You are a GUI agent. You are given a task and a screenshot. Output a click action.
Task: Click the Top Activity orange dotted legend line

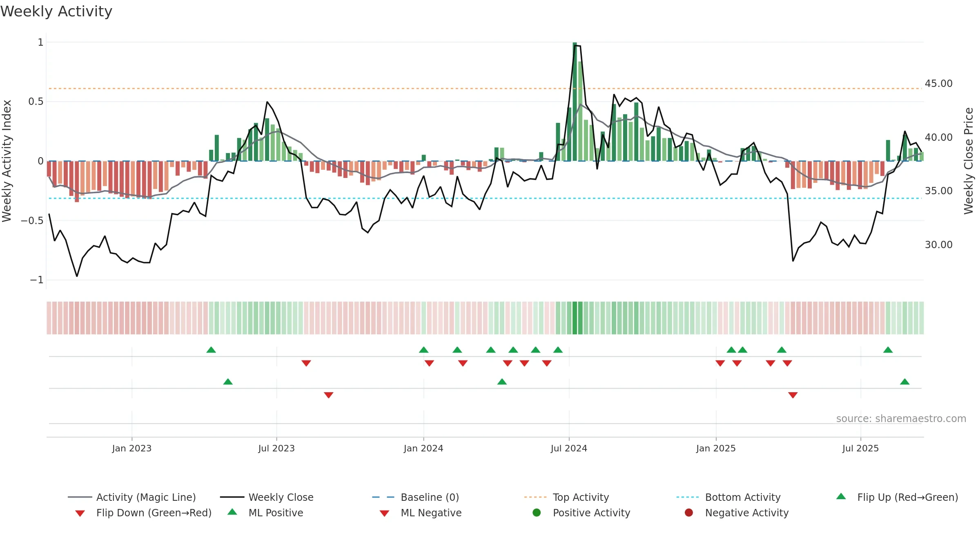535,497
